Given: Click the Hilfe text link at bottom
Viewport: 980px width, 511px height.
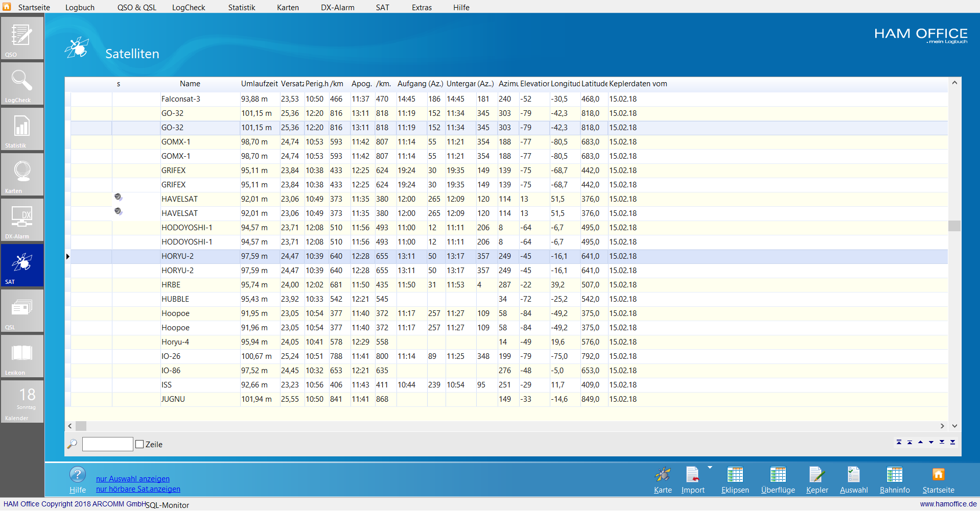Looking at the screenshot, I should click(x=78, y=490).
